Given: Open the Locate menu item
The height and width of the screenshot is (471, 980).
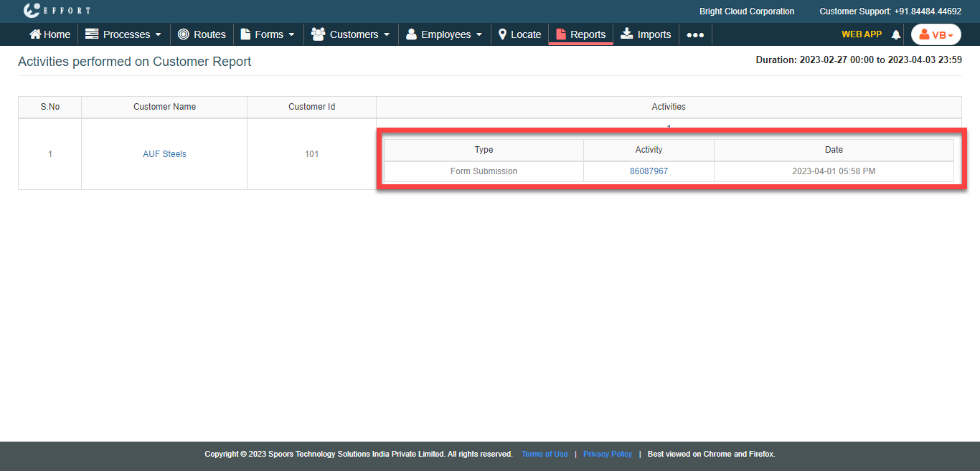Looking at the screenshot, I should [526, 34].
